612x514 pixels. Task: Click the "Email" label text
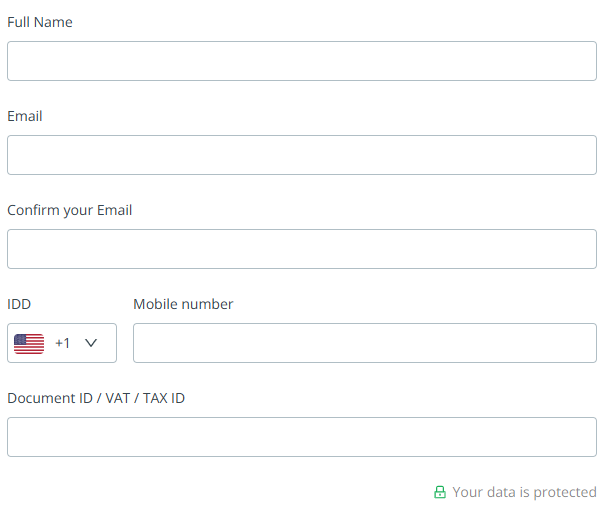[x=25, y=116]
